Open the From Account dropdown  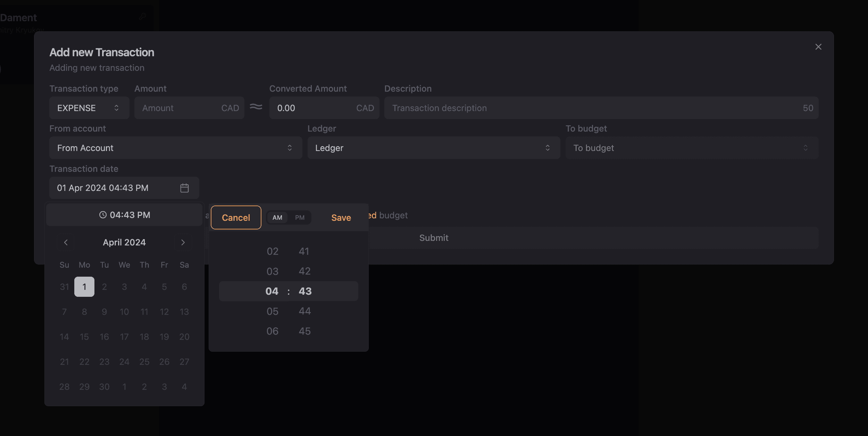pyautogui.click(x=176, y=148)
